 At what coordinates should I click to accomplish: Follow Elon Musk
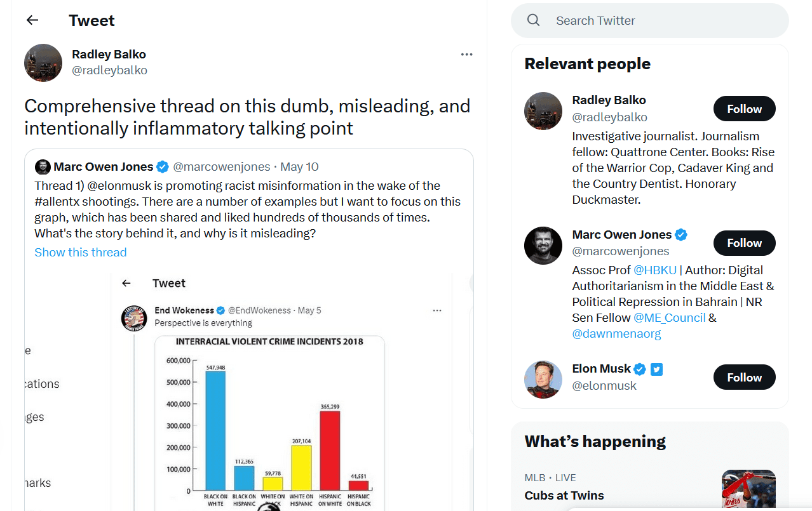click(745, 377)
